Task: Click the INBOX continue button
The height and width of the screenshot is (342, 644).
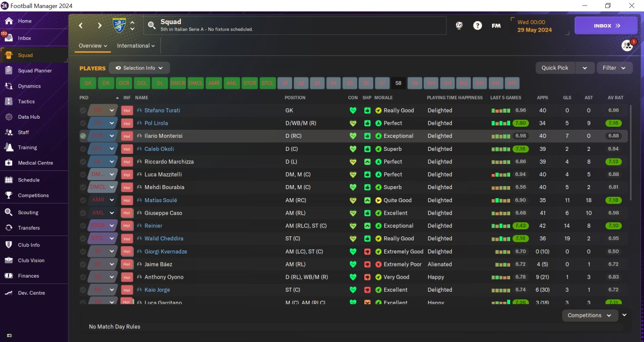Action: [606, 26]
